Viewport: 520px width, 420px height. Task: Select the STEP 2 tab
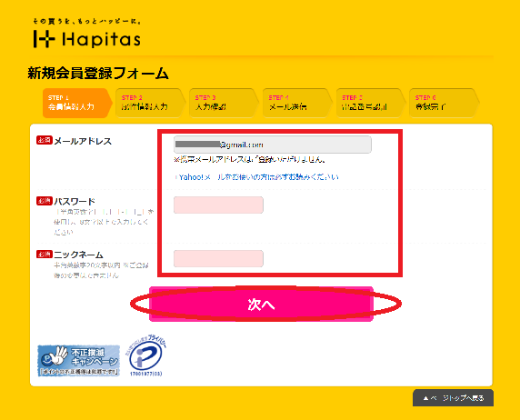(x=151, y=103)
